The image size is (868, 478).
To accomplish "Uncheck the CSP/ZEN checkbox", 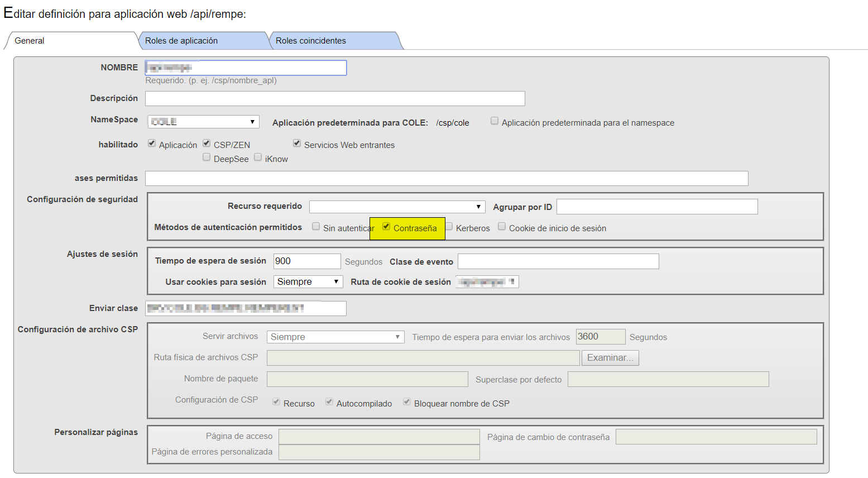I will pos(207,144).
